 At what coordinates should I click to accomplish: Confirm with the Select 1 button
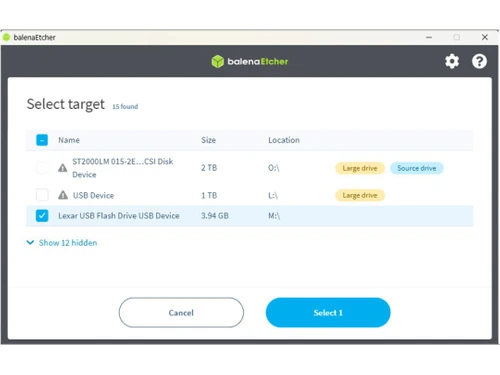[x=328, y=313]
